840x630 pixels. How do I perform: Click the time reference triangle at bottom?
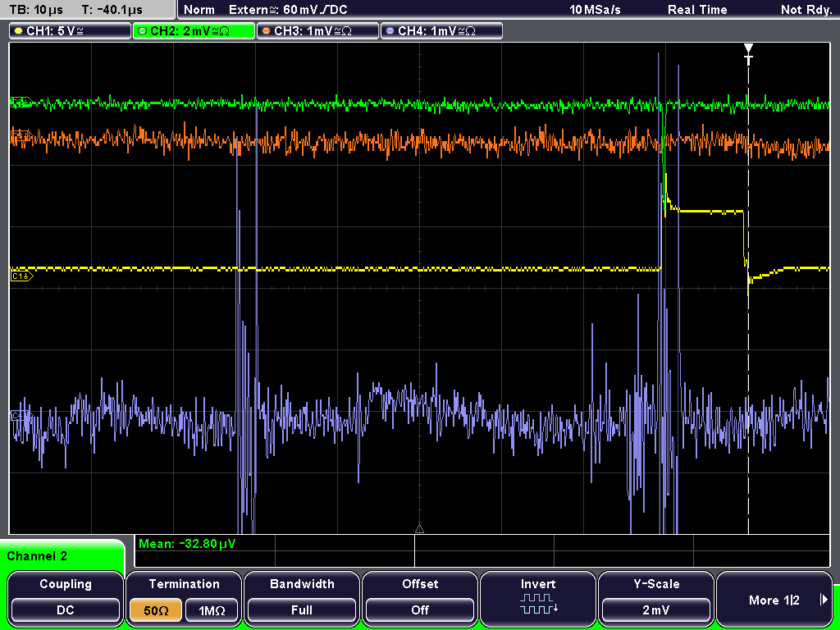click(419, 529)
